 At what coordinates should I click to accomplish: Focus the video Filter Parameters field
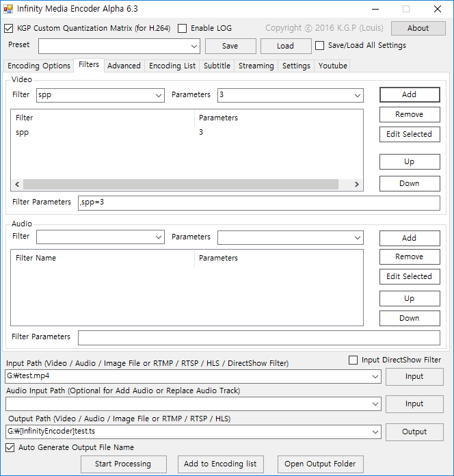coord(259,203)
